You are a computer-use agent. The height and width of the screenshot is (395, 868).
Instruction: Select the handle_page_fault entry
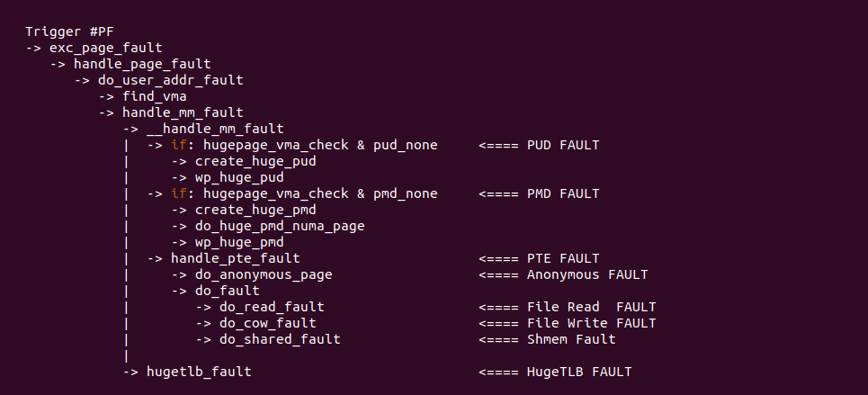point(142,64)
